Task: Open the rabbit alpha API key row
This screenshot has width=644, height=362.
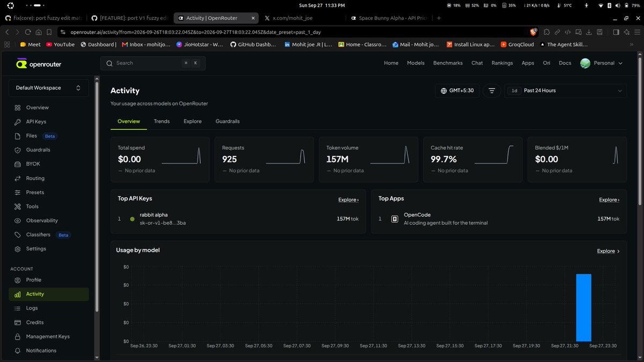Action: point(238,219)
